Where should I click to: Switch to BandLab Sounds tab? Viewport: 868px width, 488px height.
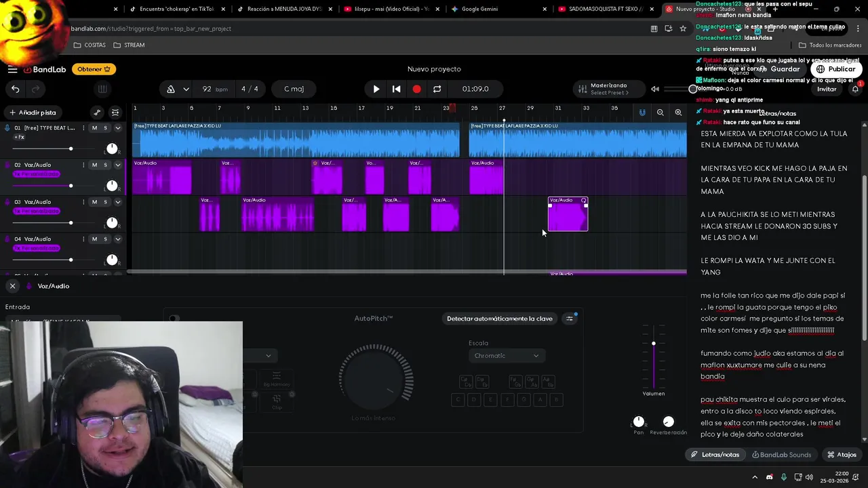[781, 455]
